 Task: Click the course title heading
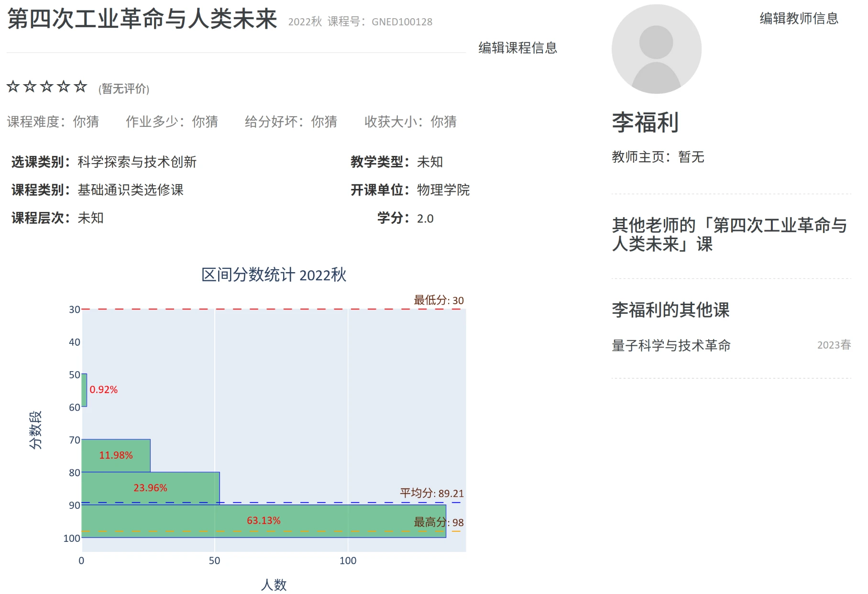[142, 19]
